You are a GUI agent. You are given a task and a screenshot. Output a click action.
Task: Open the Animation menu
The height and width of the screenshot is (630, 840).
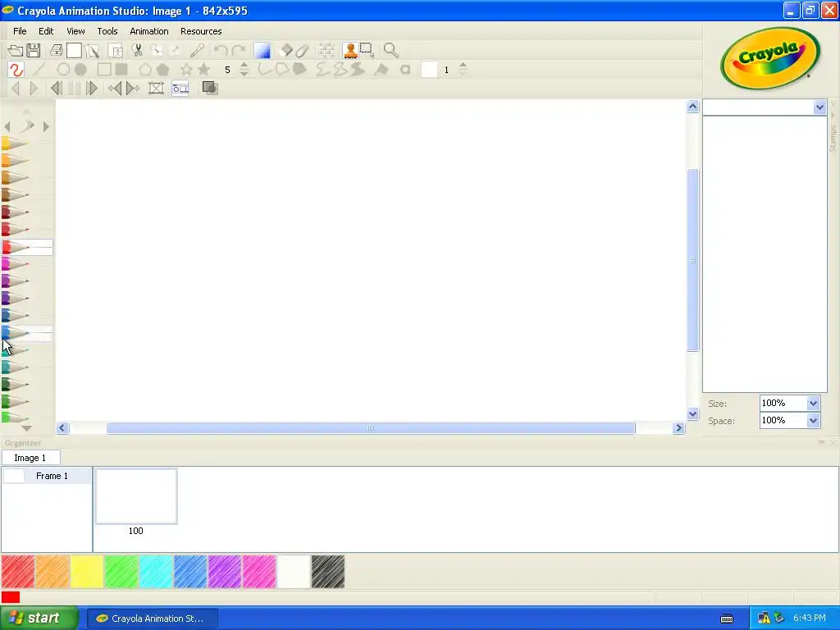pyautogui.click(x=149, y=31)
